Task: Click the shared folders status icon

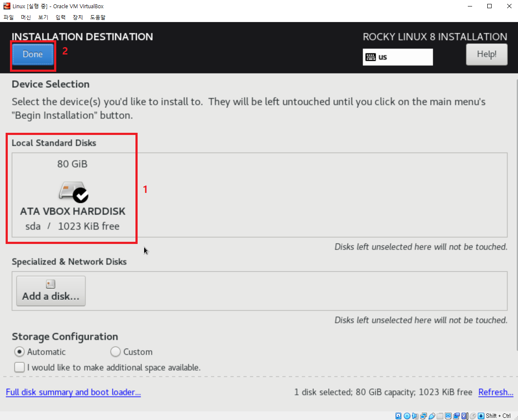Action: [440, 416]
